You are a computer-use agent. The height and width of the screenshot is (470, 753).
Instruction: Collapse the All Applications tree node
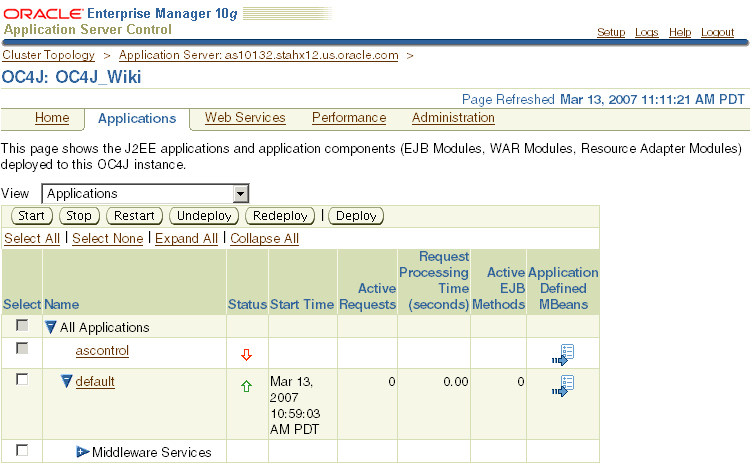click(x=50, y=327)
